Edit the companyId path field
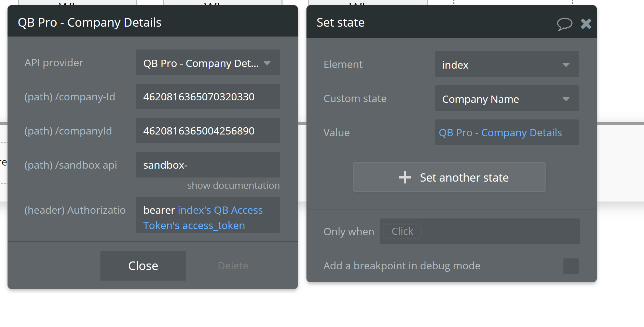The image size is (644, 327). click(x=208, y=131)
